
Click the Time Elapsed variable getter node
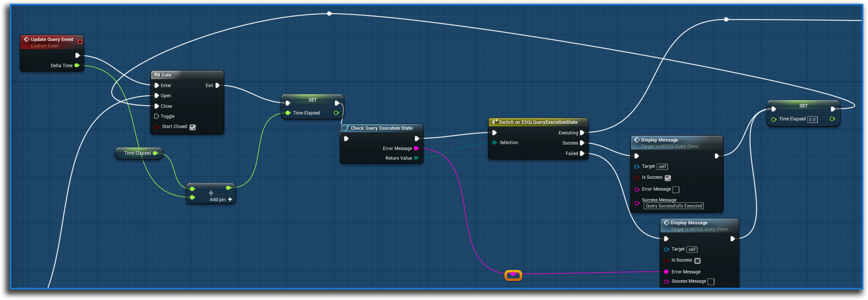click(138, 153)
